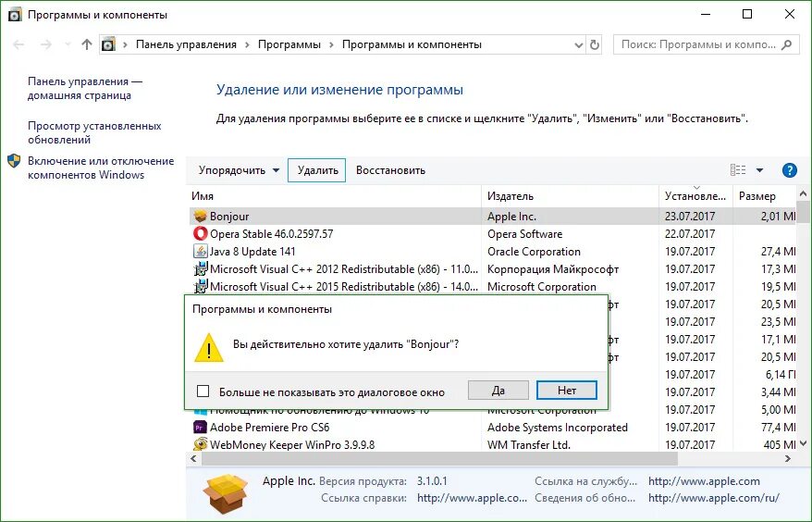Open recent locations dropdown arrow
812x522 pixels.
68,45
